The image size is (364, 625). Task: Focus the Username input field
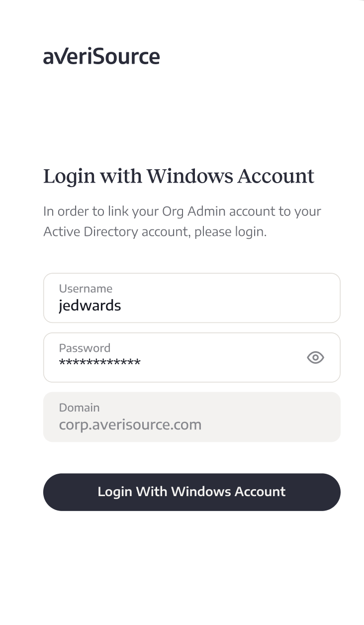click(x=192, y=298)
